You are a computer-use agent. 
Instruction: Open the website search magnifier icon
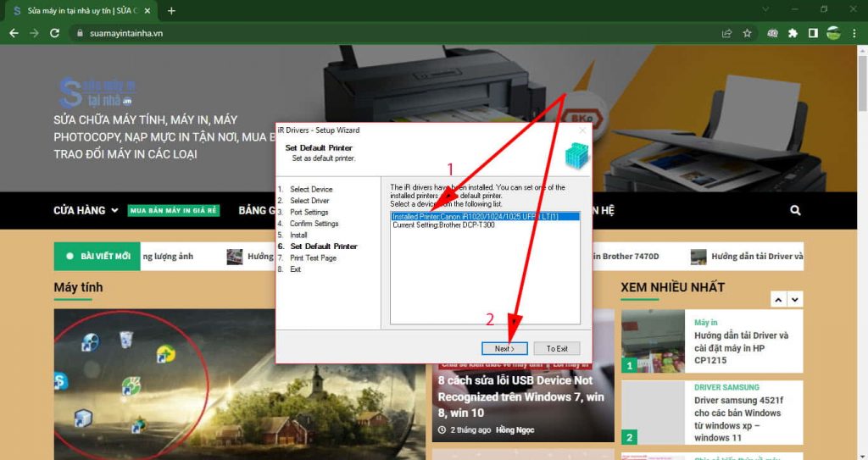(795, 210)
